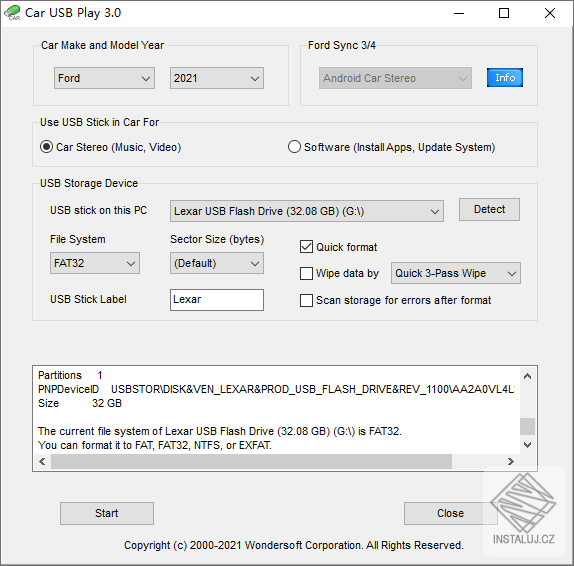Click the 'You can format it to FAT' line
This screenshot has width=574, height=566.
154,445
